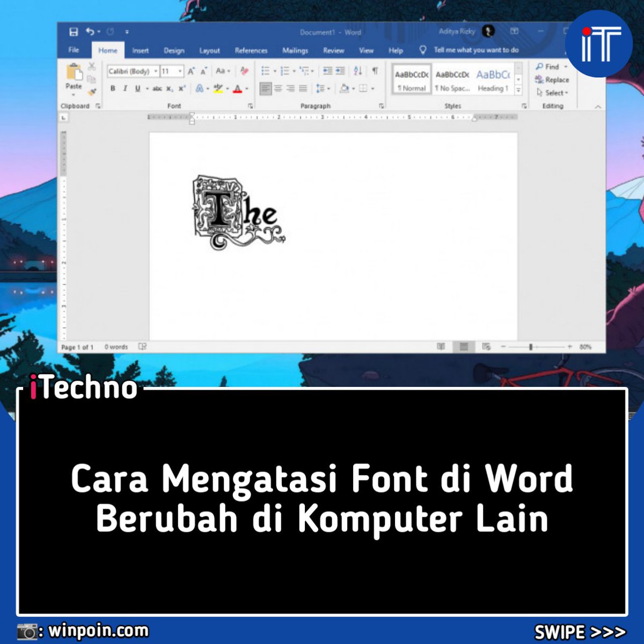Open the Font dialog launcher
The height and width of the screenshot is (644, 644).
251,106
